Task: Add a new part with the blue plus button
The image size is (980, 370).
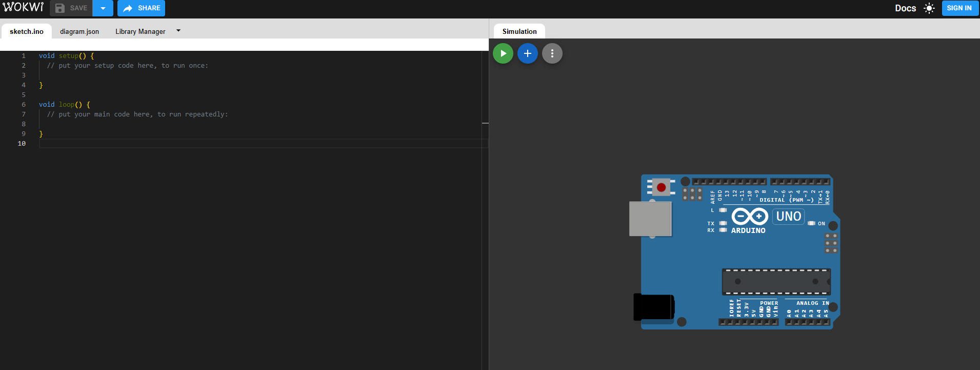Action: point(527,53)
